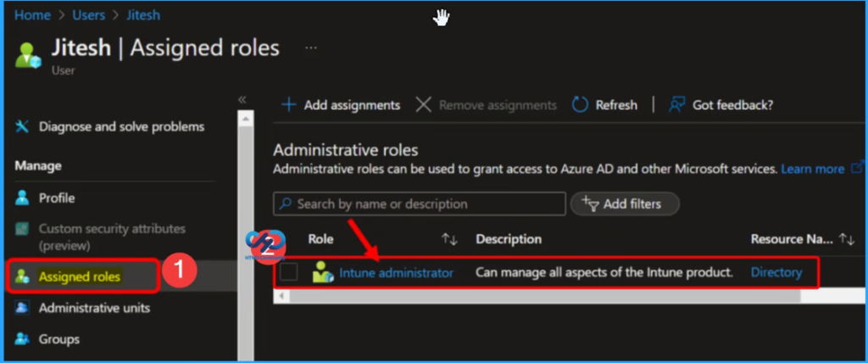Screen dimensions: 868x363
Task: Click the Manage section label
Action: (x=38, y=165)
